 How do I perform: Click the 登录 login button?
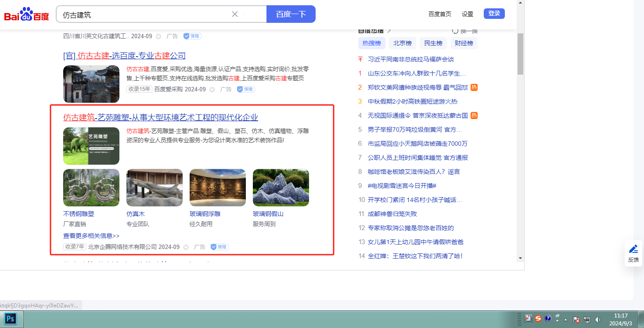(x=494, y=14)
